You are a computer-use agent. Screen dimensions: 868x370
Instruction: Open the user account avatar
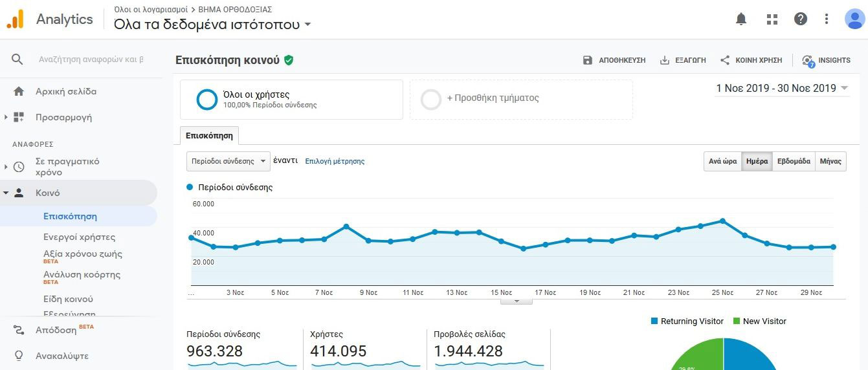click(x=854, y=19)
